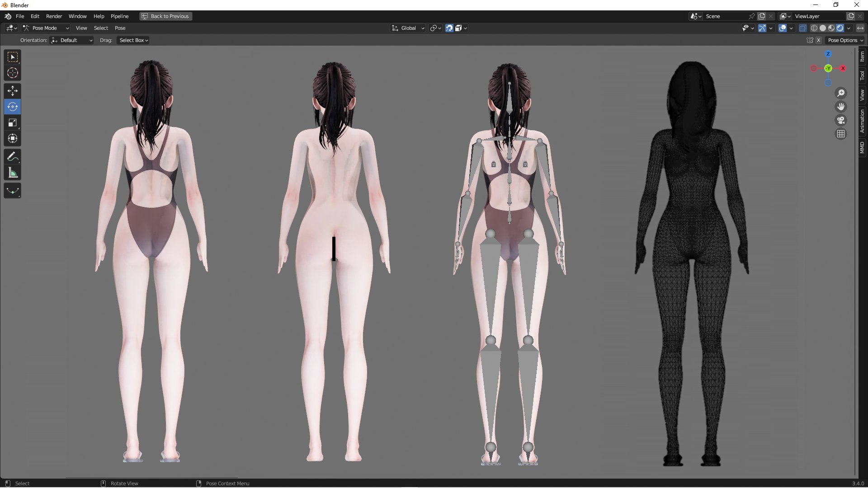Switch to wireframe viewport shading

pyautogui.click(x=814, y=28)
